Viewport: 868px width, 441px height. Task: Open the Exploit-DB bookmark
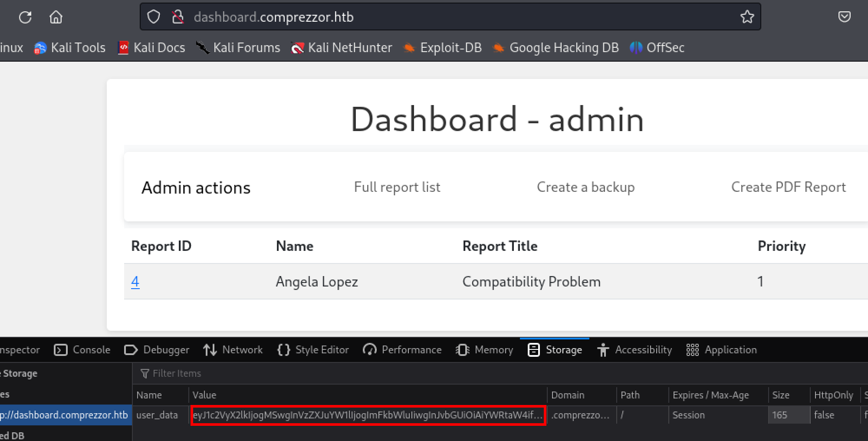[x=443, y=48]
